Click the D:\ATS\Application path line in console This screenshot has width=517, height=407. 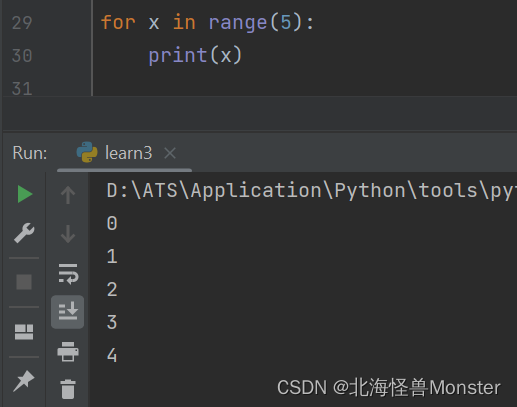(312, 191)
